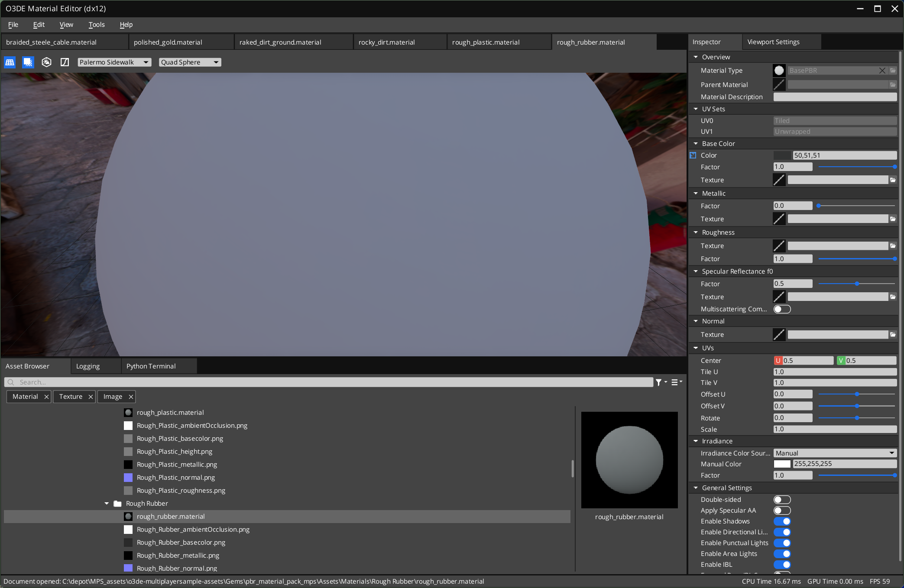Open the Tools menu

click(x=96, y=25)
